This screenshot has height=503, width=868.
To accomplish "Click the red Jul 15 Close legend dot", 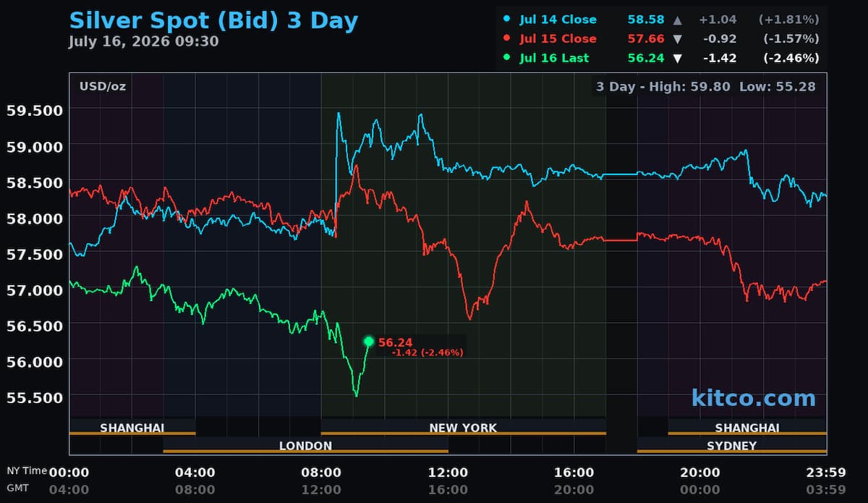I will coord(506,38).
